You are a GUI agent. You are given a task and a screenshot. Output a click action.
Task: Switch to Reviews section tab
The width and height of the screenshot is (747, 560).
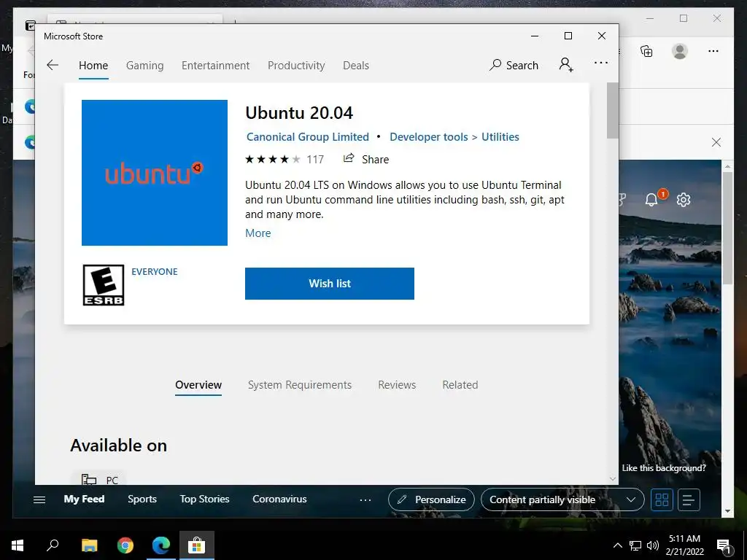click(x=397, y=385)
